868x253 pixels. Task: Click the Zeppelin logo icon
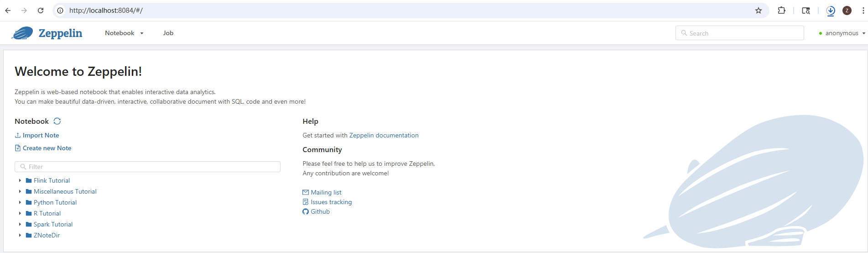(x=22, y=33)
